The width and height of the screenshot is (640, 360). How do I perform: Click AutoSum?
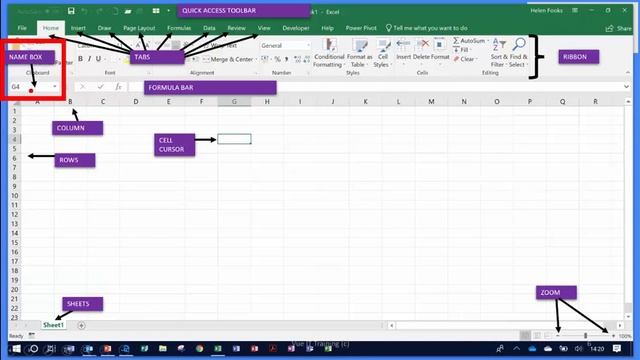(x=470, y=41)
